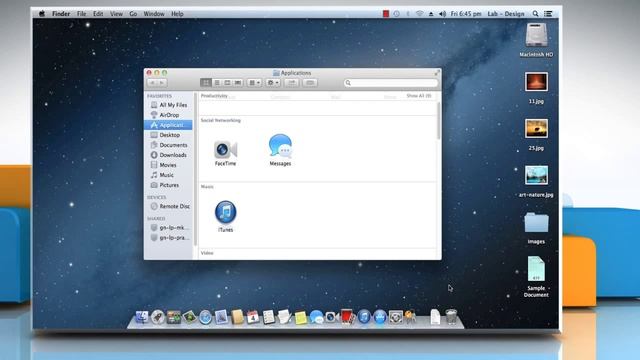
Task: Select Macintosh HD desktop icon
Action: pyautogui.click(x=536, y=36)
